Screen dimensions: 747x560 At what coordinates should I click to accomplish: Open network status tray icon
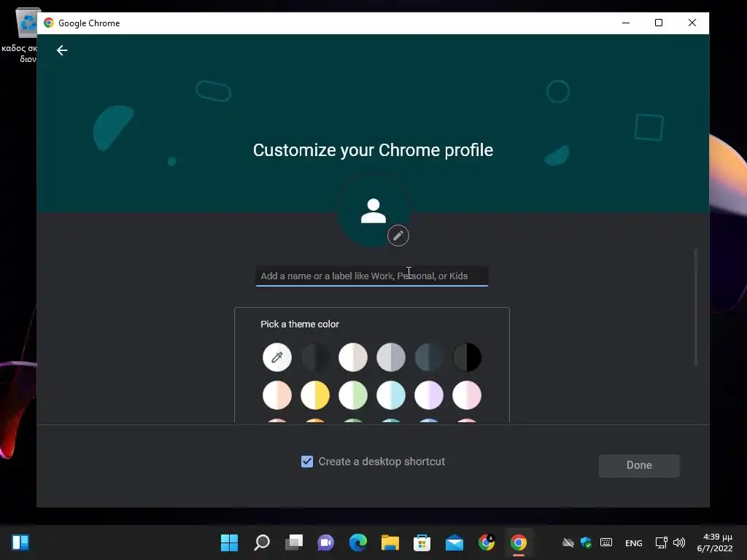tap(661, 542)
